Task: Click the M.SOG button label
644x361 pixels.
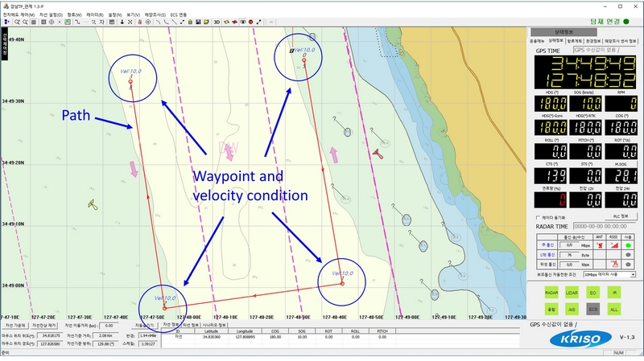Action: click(621, 164)
